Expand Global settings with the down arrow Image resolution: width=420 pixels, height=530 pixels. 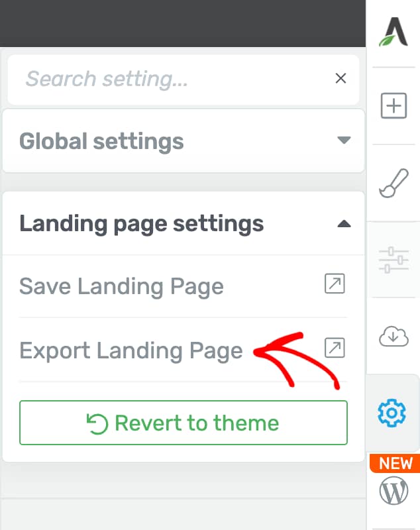pos(344,140)
